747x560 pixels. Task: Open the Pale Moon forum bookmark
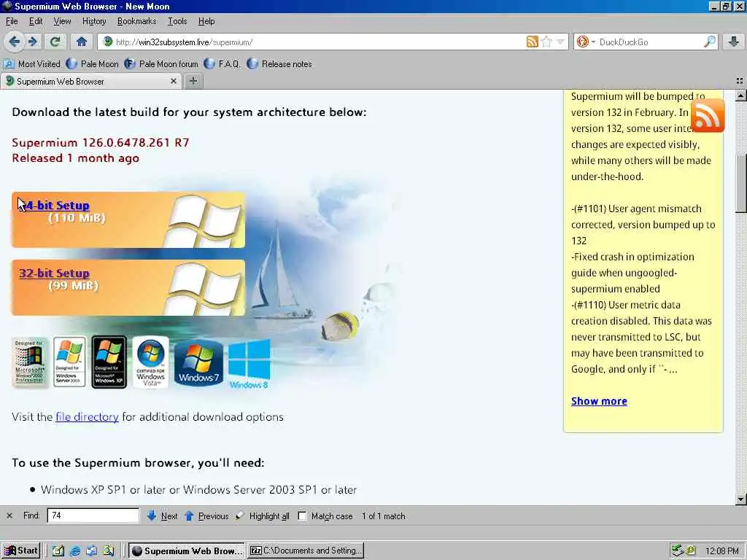pos(161,64)
